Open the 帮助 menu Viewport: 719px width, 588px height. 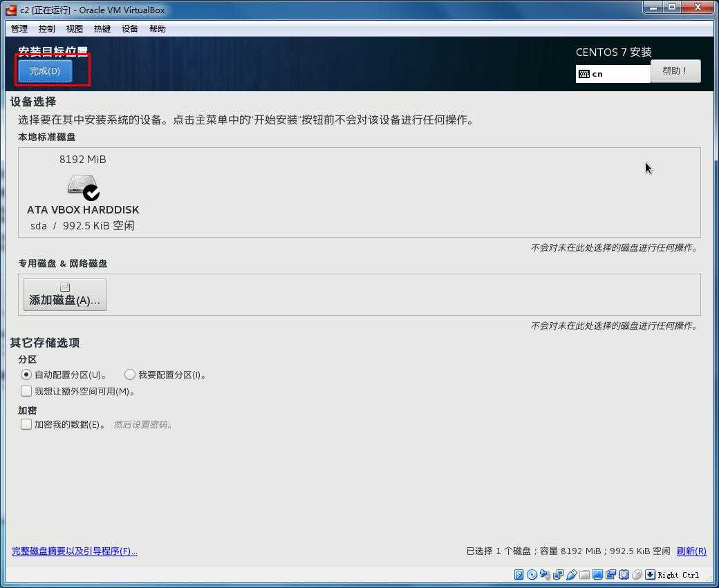click(158, 29)
